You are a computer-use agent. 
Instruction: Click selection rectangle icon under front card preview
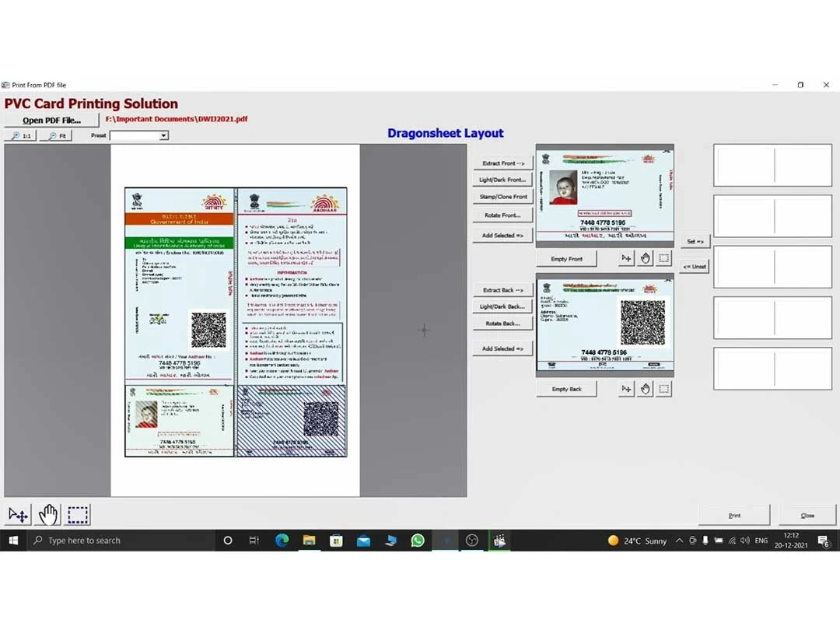click(663, 258)
